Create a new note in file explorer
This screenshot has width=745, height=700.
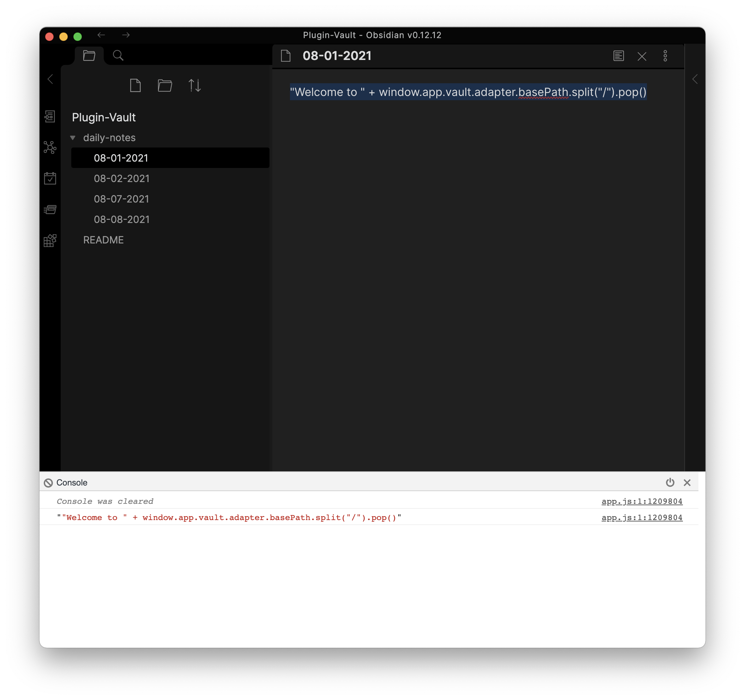(135, 85)
